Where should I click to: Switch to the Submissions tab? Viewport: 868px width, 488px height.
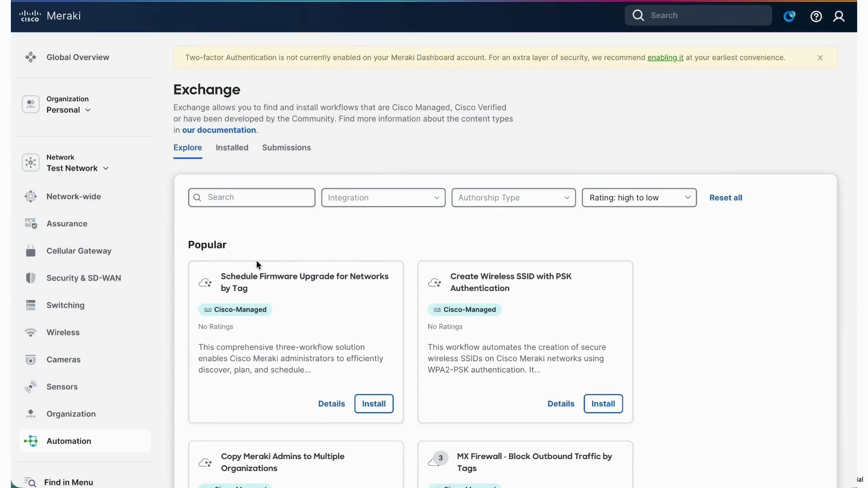287,148
